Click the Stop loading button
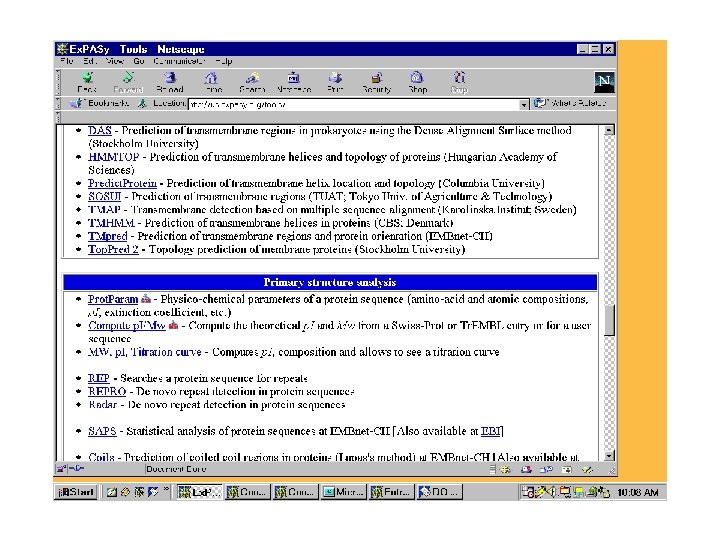 click(459, 83)
